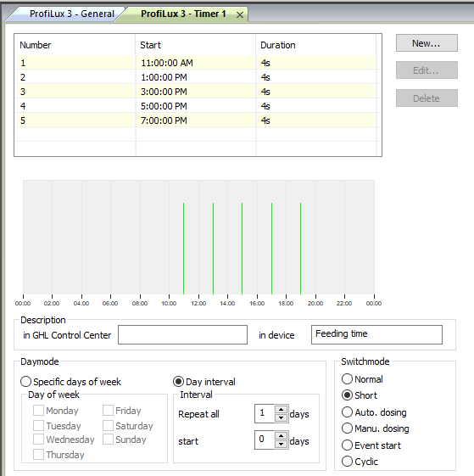Click the green marker at 11:00 on timeline
Viewport: 474px width, 476px height.
184,249
